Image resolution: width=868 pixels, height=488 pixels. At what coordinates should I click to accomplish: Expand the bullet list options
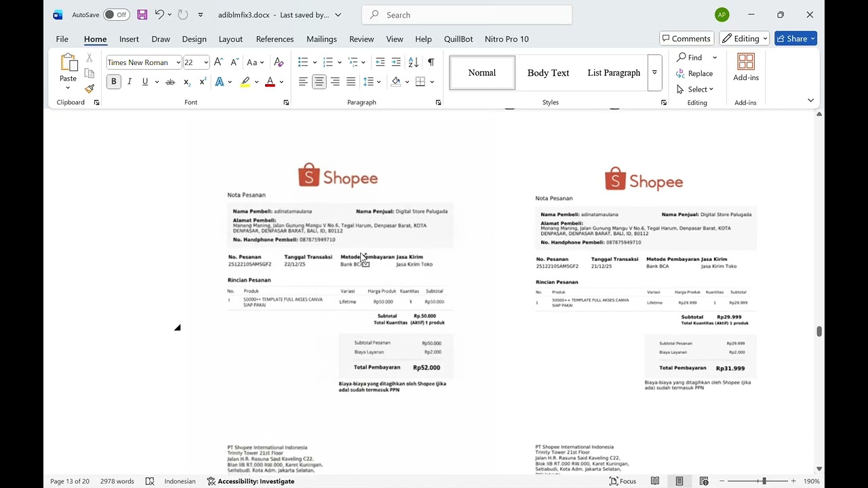pyautogui.click(x=315, y=62)
